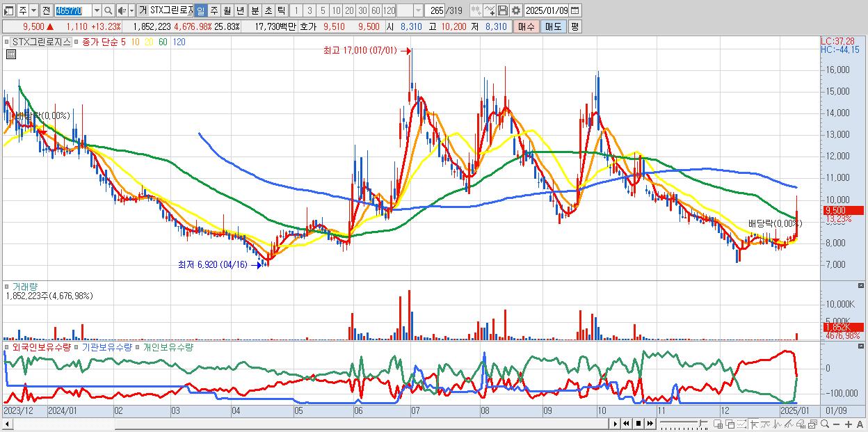Click the 매도 sell button

click(554, 26)
